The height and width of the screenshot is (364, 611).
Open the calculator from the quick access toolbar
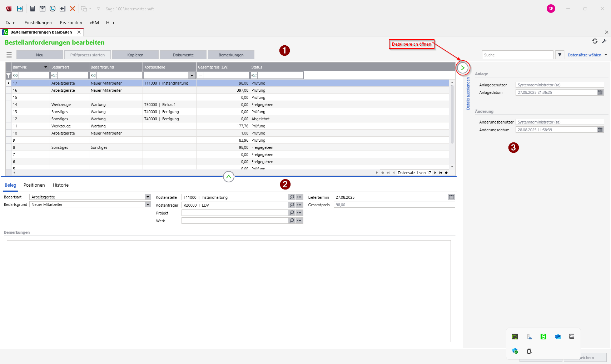point(33,9)
